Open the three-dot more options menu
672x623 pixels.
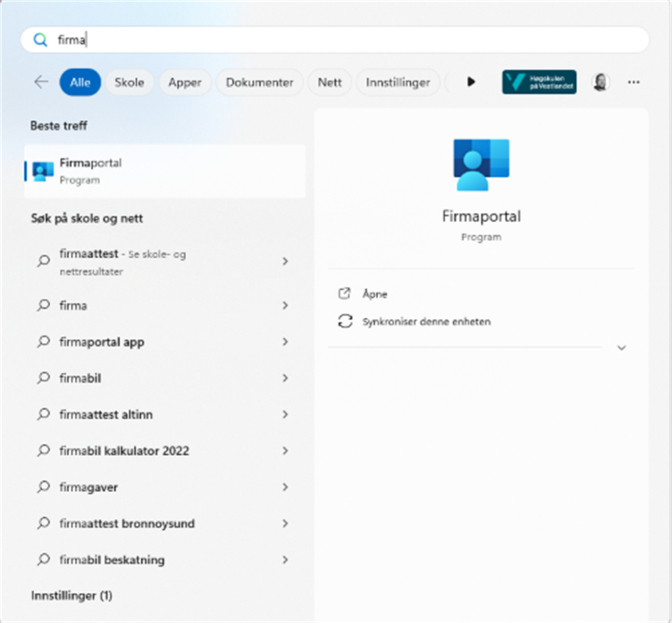[x=633, y=82]
